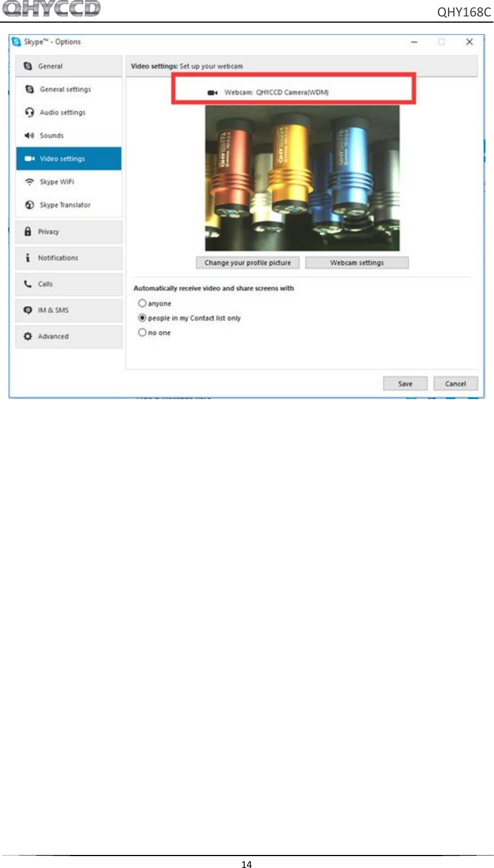Minimize the Skype Options window
The height and width of the screenshot is (868, 494).
(x=415, y=42)
